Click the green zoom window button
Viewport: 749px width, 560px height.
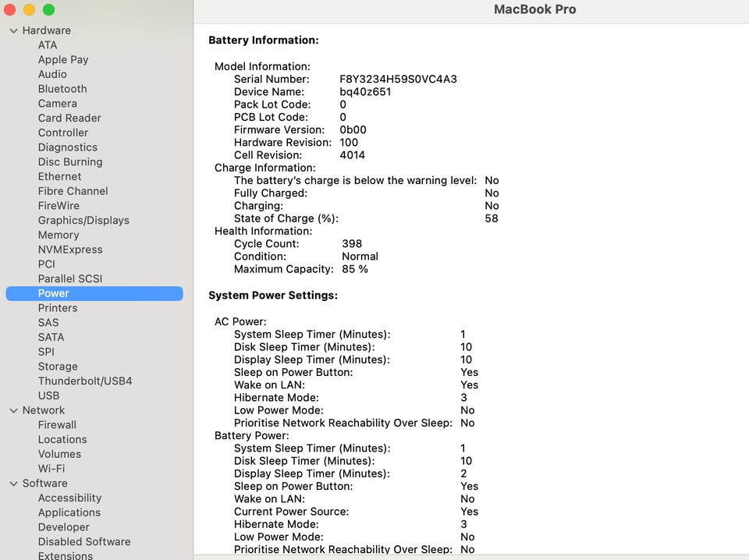48,9
